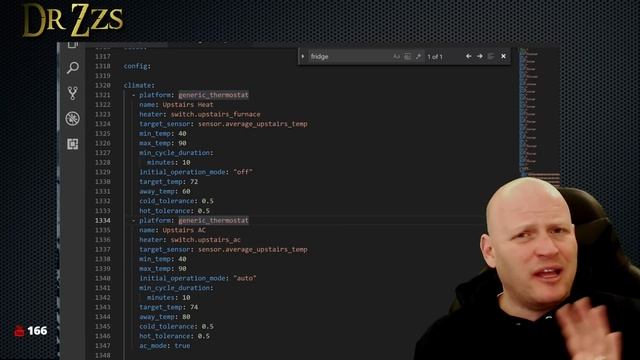Open the Source Control view
The height and width of the screenshot is (360, 640).
point(73,93)
